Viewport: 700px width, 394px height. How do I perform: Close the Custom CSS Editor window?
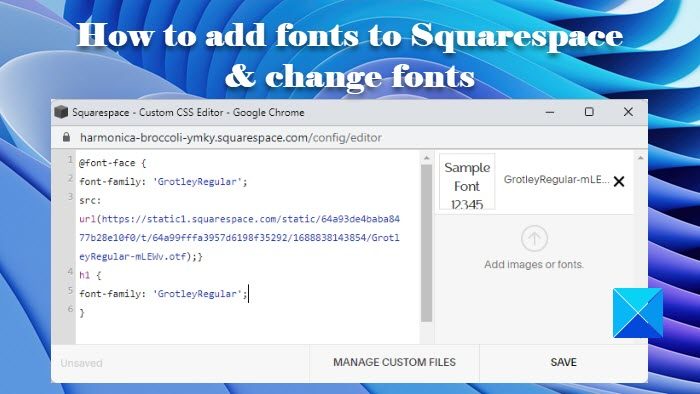pos(628,112)
